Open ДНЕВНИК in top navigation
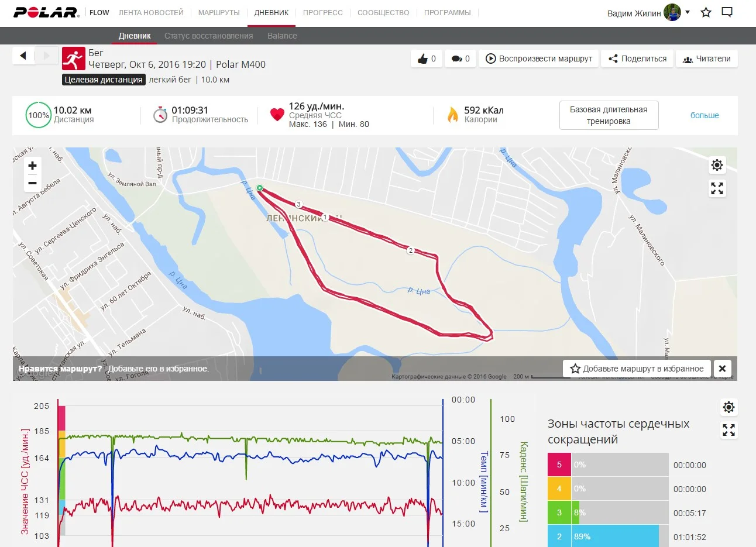Viewport: 756px width, 547px height. pyautogui.click(x=272, y=12)
